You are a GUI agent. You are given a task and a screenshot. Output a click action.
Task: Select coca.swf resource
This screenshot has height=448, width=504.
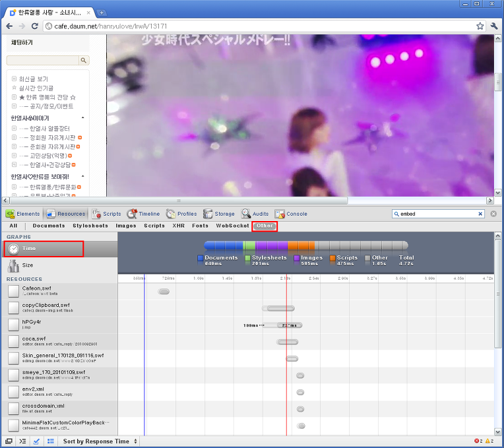coord(60,342)
